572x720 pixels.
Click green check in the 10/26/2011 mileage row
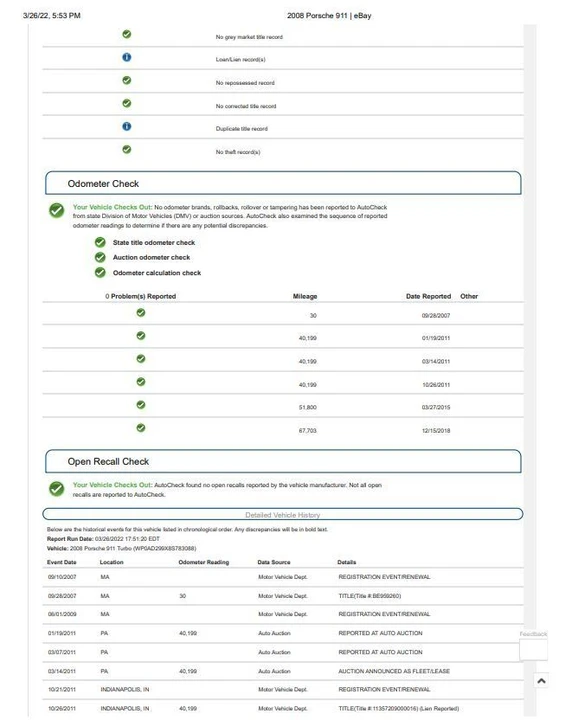coord(141,382)
